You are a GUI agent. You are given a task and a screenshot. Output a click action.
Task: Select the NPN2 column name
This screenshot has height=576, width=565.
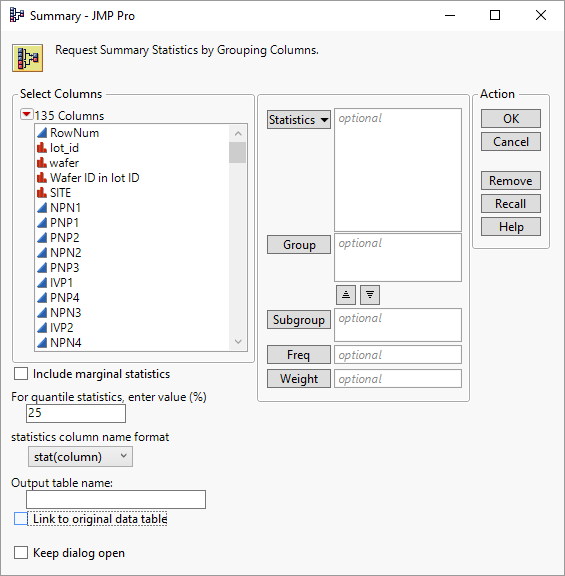tap(66, 253)
